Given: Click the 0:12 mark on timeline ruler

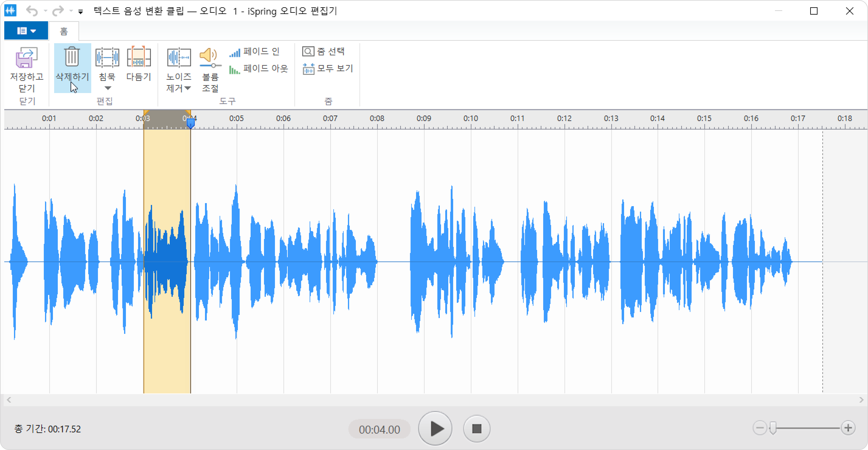Looking at the screenshot, I should tap(564, 119).
